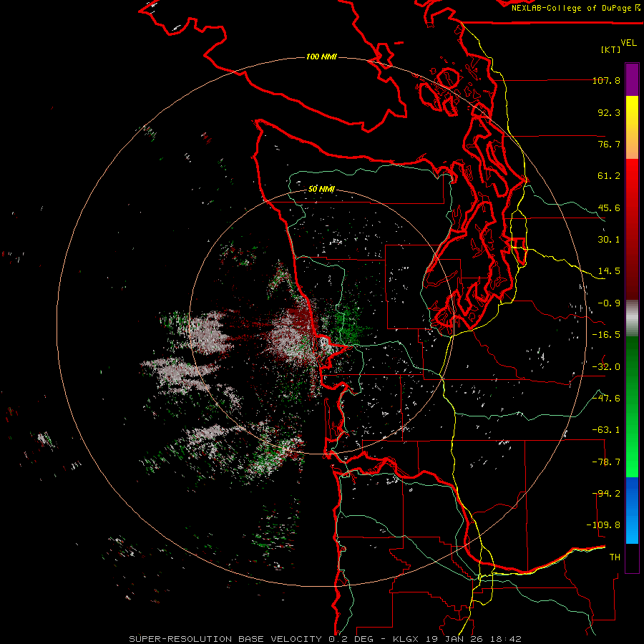Click the 100 NMI range ring label

(321, 57)
